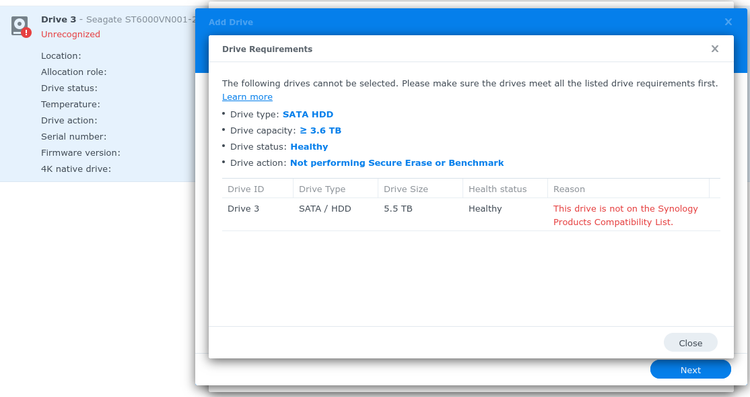Click the Close button
750x397 pixels.
(690, 343)
